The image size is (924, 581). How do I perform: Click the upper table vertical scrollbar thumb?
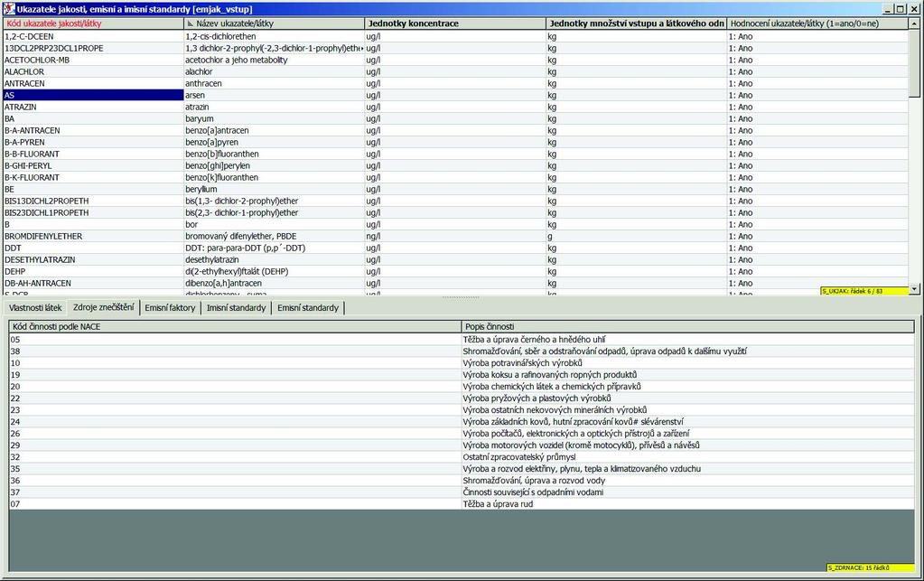coord(914,63)
